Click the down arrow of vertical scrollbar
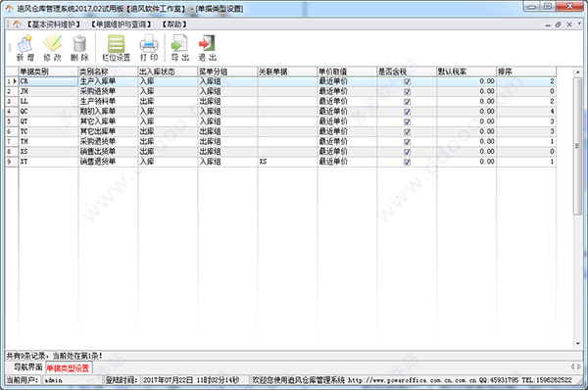The height and width of the screenshot is (390, 588). 578,343
